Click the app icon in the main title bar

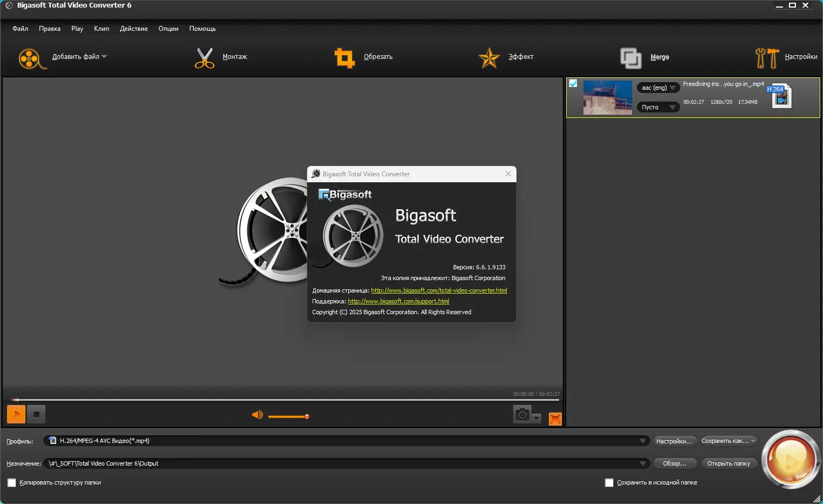pyautogui.click(x=9, y=5)
